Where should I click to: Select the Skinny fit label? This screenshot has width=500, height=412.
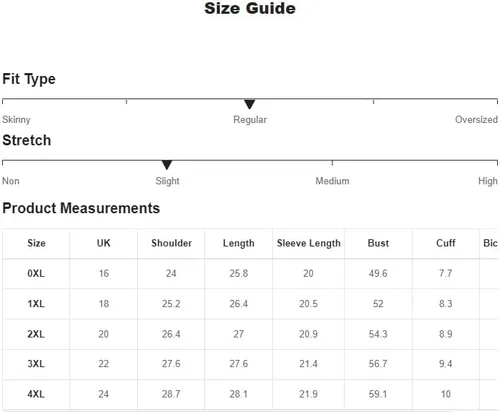tap(16, 119)
